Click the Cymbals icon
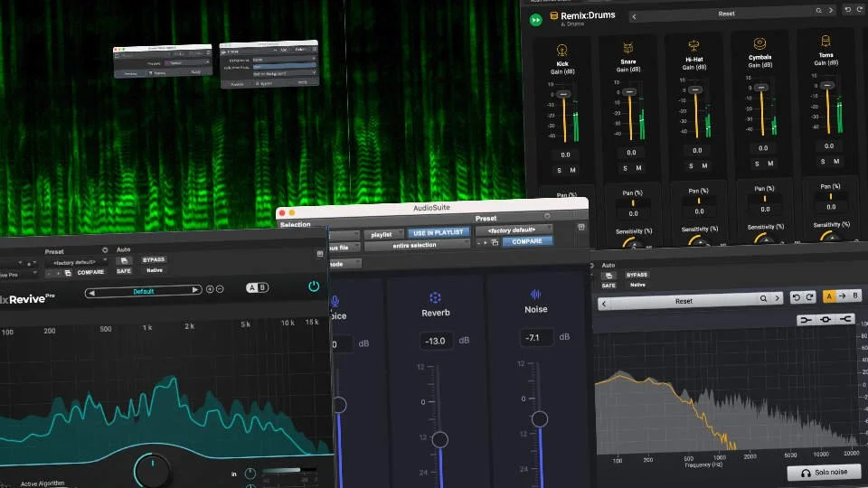The image size is (868, 488). (x=759, y=44)
